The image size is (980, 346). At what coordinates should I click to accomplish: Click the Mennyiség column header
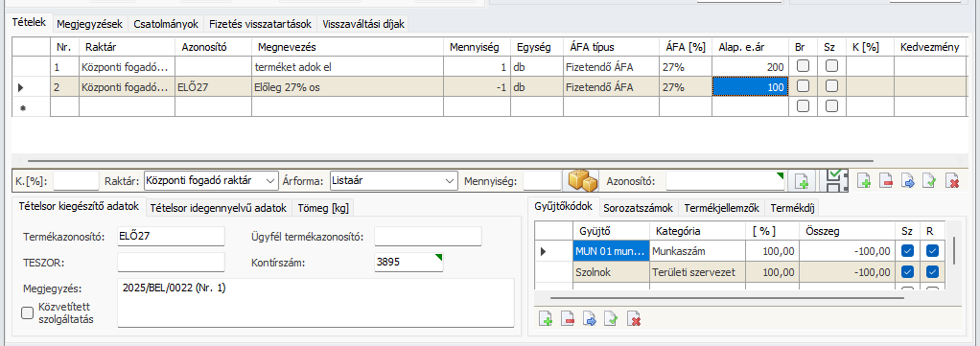pos(477,47)
